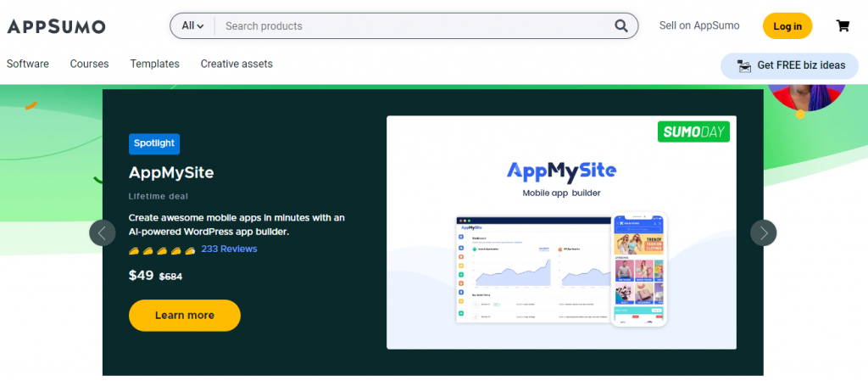This screenshot has width=868, height=381.
Task: Open the Courses menu
Action: (x=89, y=64)
